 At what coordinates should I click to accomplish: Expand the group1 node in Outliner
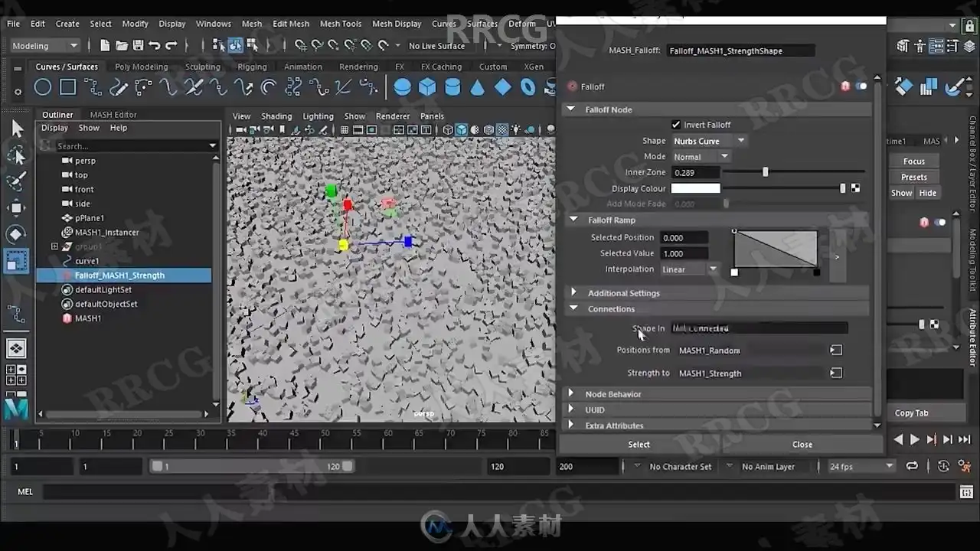pyautogui.click(x=54, y=246)
